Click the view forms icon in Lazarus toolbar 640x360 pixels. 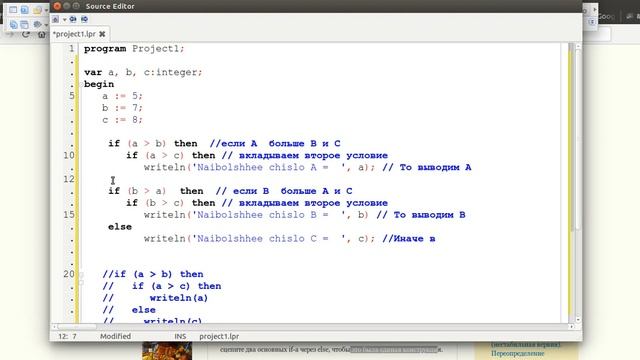point(24,24)
